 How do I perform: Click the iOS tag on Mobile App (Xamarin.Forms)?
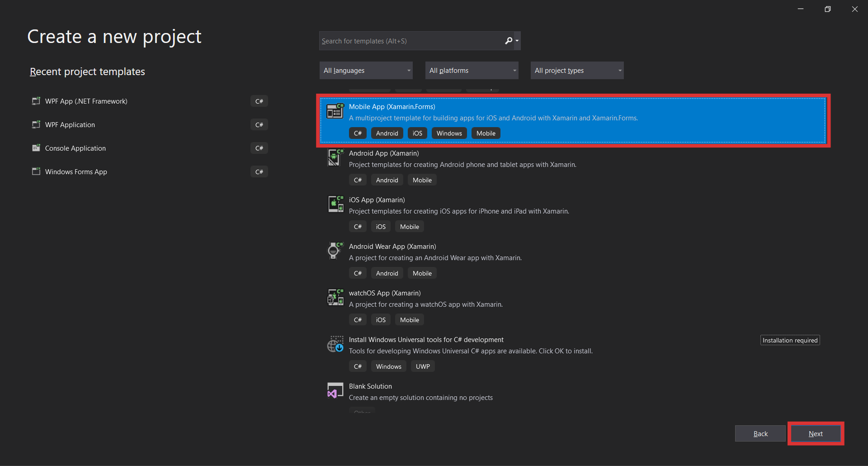[417, 133]
